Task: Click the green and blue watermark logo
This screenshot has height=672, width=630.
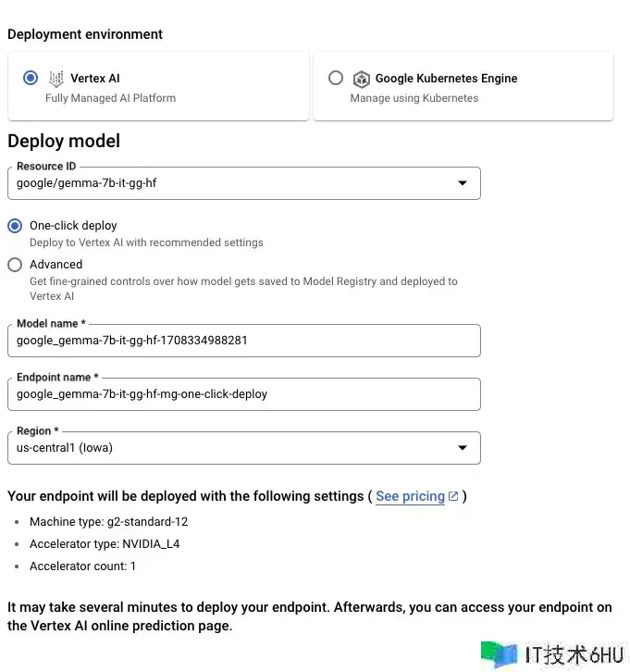Action: tap(500, 654)
